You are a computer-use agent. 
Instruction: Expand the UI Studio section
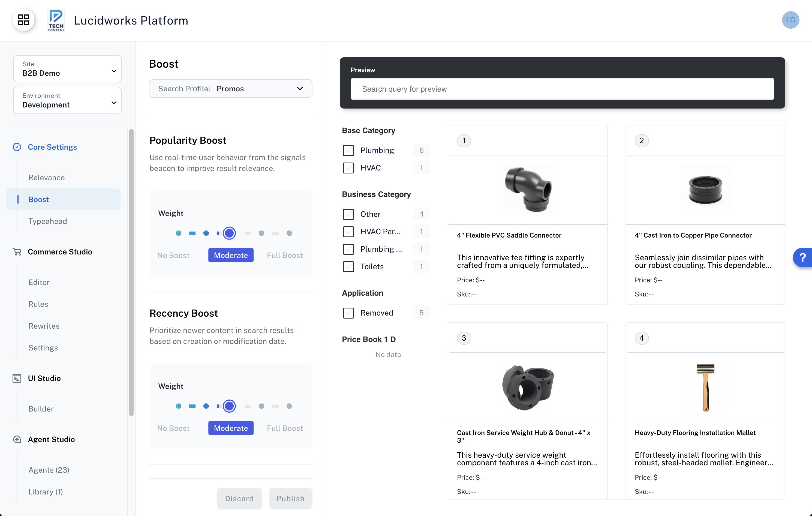pyautogui.click(x=44, y=378)
